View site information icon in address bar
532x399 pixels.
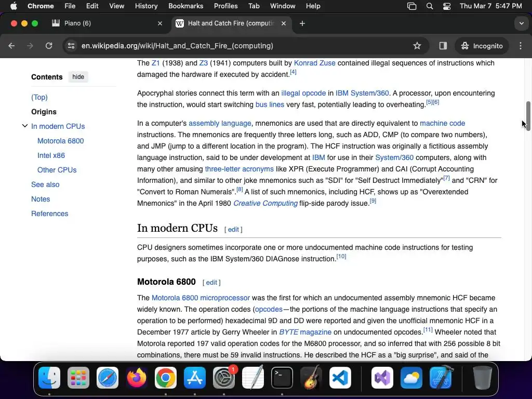point(71,46)
